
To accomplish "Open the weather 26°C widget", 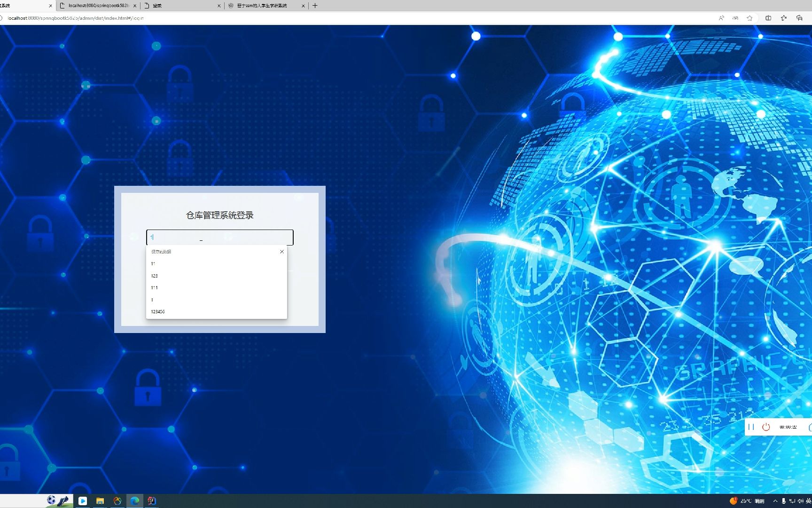I will tap(747, 501).
